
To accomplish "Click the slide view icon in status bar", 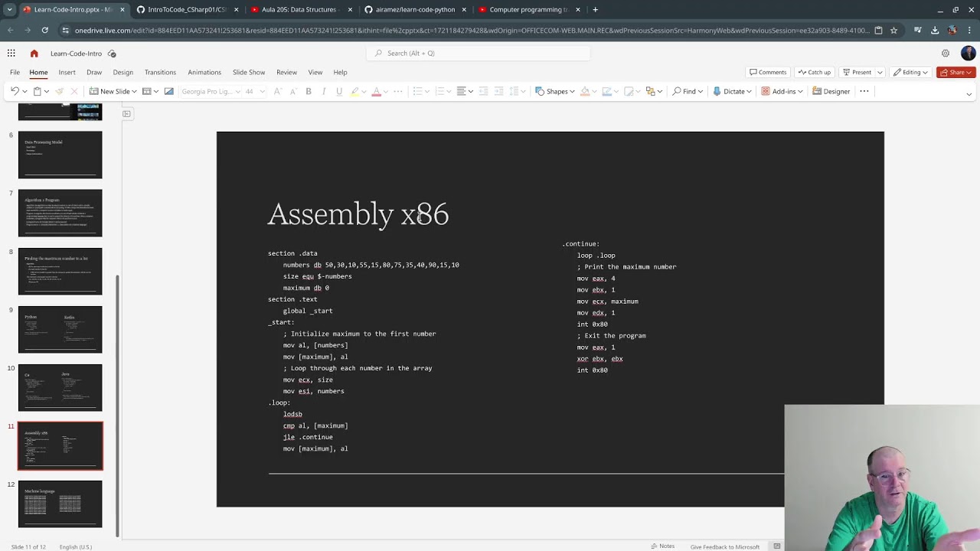I will pyautogui.click(x=777, y=546).
